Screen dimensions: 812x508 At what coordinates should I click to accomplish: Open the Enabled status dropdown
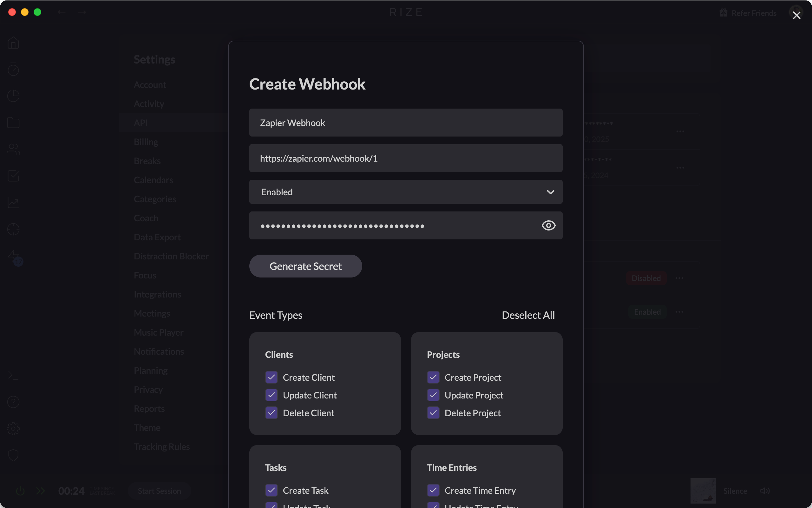point(406,192)
